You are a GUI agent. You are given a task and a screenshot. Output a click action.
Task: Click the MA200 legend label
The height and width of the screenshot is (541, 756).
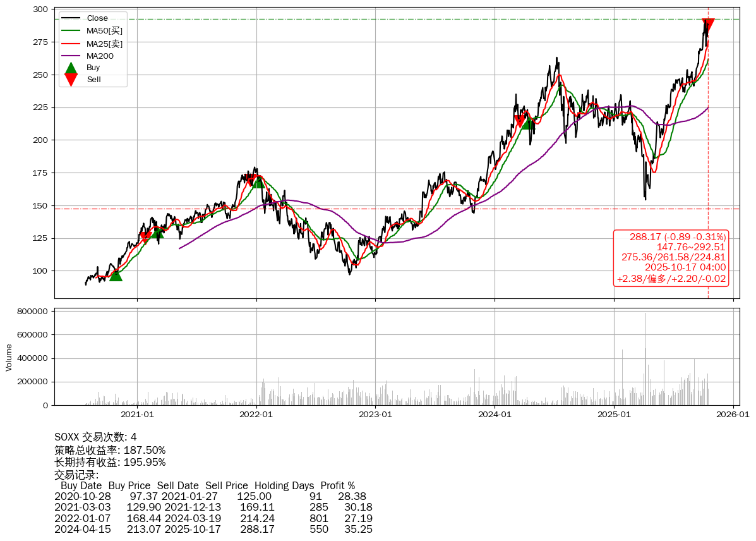pos(100,56)
